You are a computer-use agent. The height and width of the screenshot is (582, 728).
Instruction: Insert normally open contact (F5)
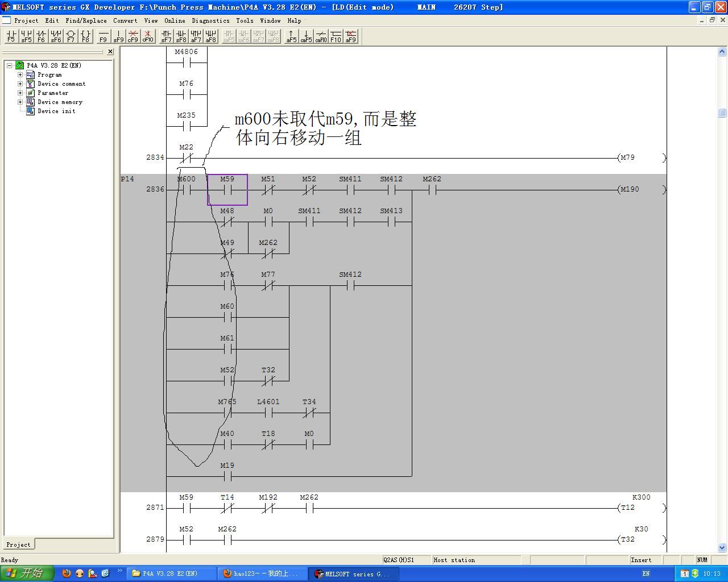[x=11, y=36]
